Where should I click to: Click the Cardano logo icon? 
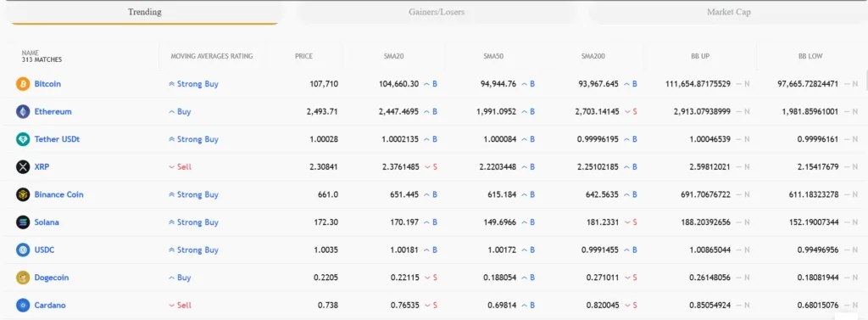23,305
